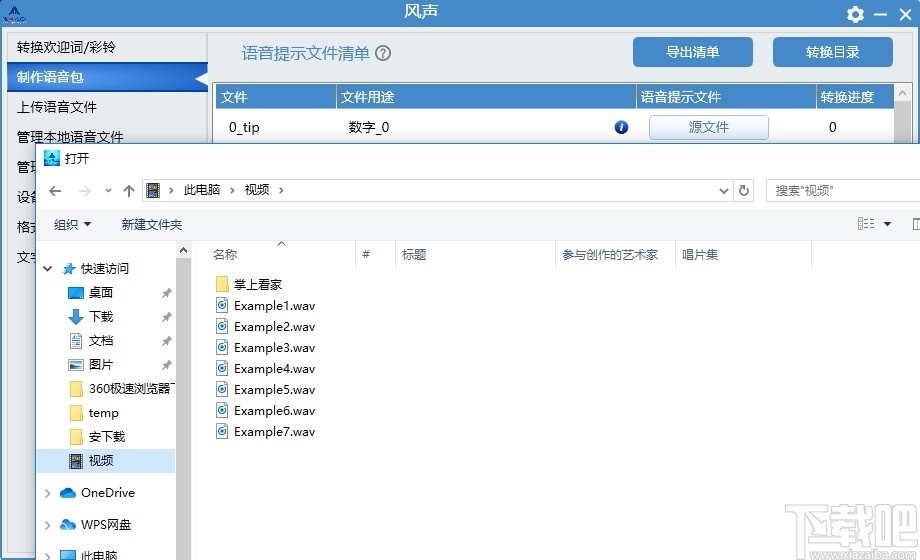This screenshot has height=560, width=920.
Task: Click 视频 in address breadcrumb
Action: coord(257,190)
